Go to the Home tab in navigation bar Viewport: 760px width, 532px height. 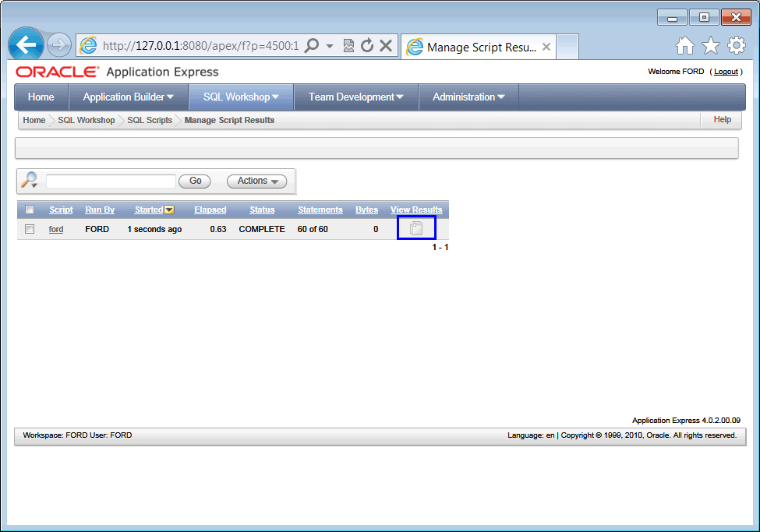click(41, 97)
